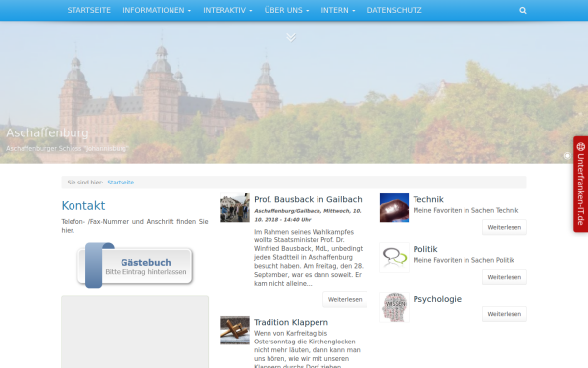Open the Technik category title
Viewport: 588px width, 368px height.
[428, 199]
